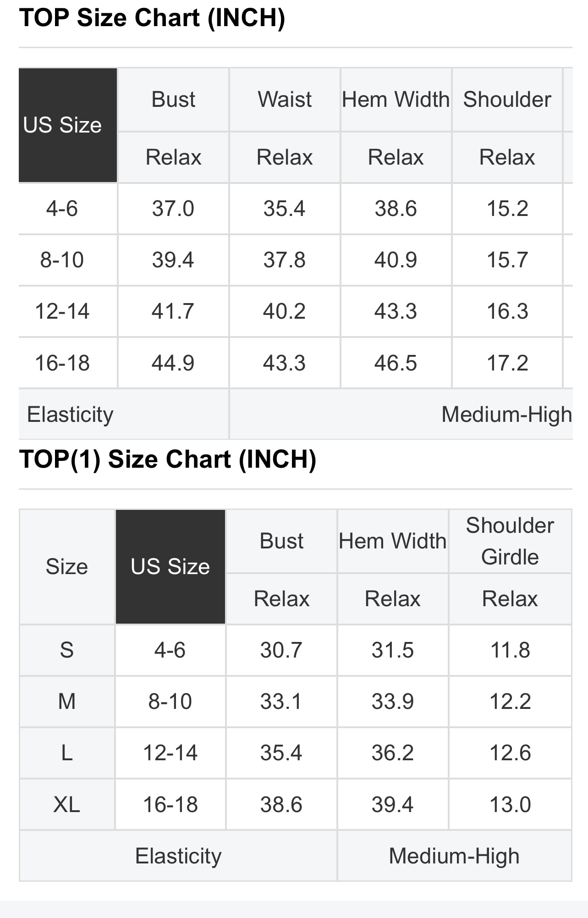Select the dark US Size header in TOP chart
This screenshot has width=588, height=918.
tap(63, 125)
